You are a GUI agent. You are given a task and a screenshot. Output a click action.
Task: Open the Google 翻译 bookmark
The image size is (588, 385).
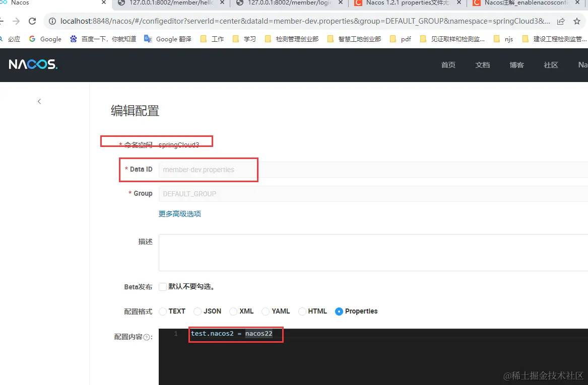168,39
